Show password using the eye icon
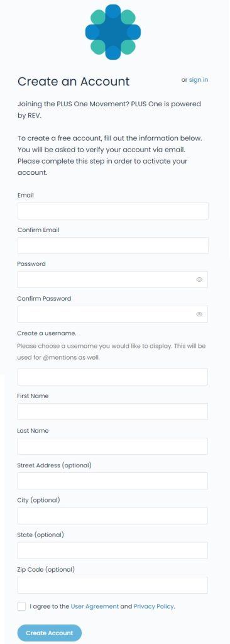230x644 pixels. 199,279
